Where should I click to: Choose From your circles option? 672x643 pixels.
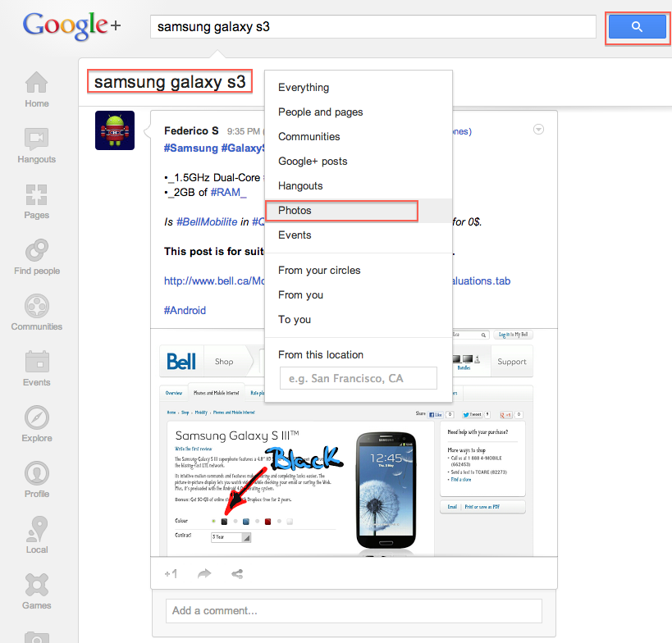coord(359,271)
